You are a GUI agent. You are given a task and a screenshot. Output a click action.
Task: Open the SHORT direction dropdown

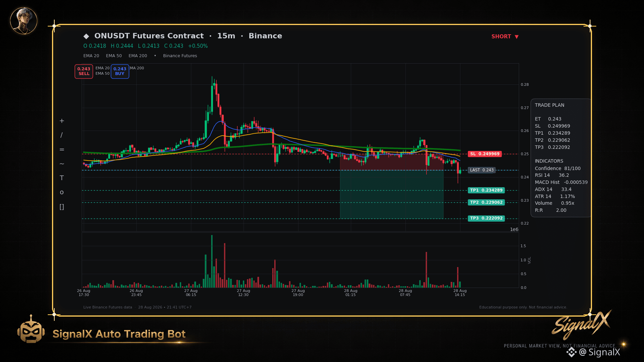click(505, 37)
